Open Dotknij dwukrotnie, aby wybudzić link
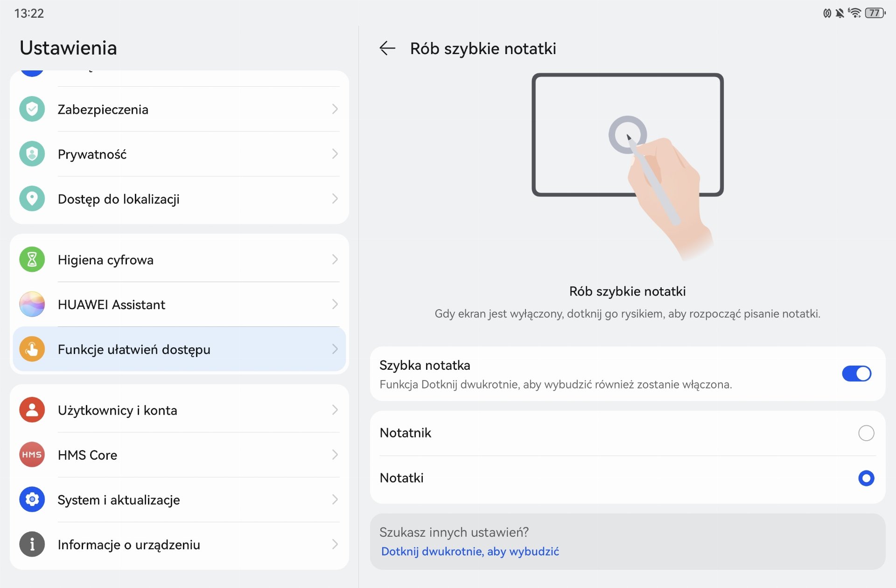The height and width of the screenshot is (588, 896). coord(470,551)
